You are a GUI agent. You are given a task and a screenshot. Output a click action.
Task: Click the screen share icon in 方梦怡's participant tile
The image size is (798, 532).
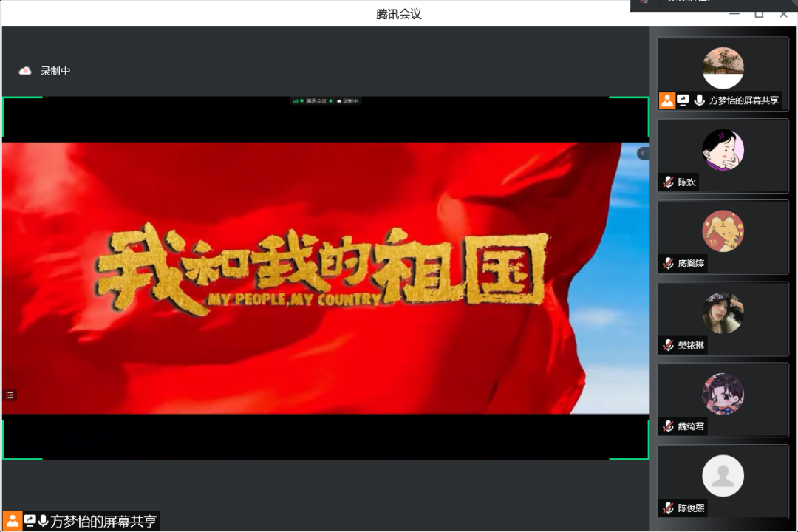tap(683, 100)
